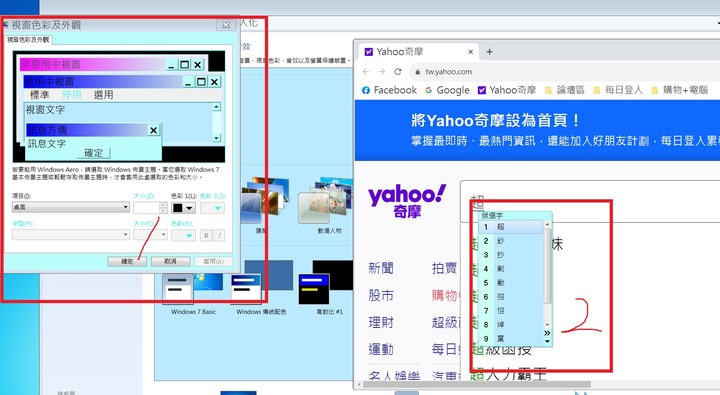Select the 視窗色彩及外觀 tab in dialog
Screen dimensions: 720x395
28,40
